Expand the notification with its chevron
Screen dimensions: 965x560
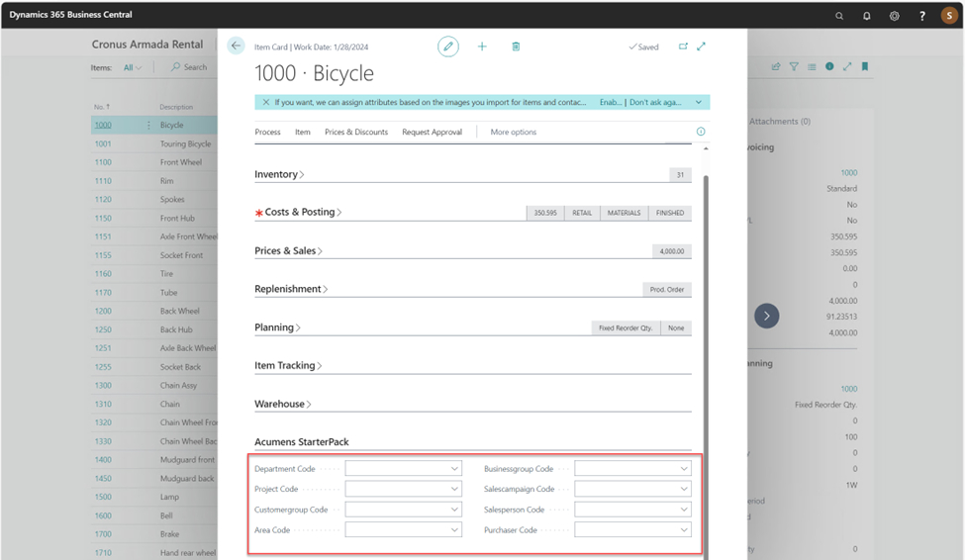[699, 102]
